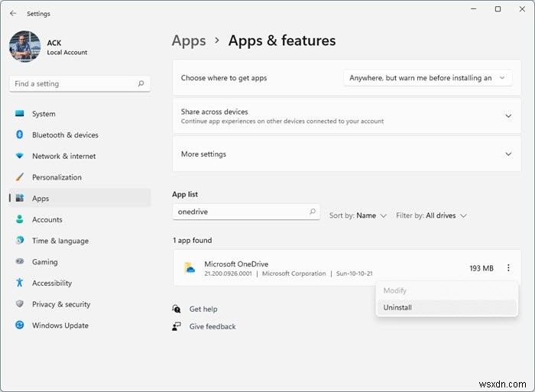Click the Accessibility figure icon

[x=20, y=283]
